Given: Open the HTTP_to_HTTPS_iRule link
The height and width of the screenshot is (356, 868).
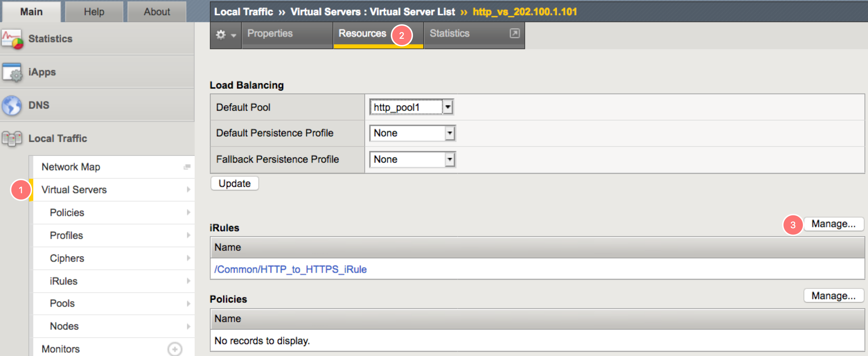Looking at the screenshot, I should pyautogui.click(x=290, y=269).
